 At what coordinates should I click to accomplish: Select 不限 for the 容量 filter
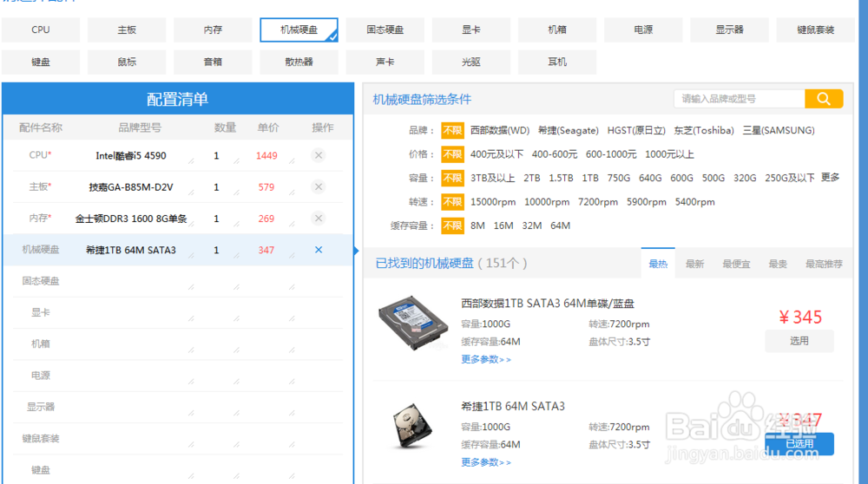click(452, 178)
